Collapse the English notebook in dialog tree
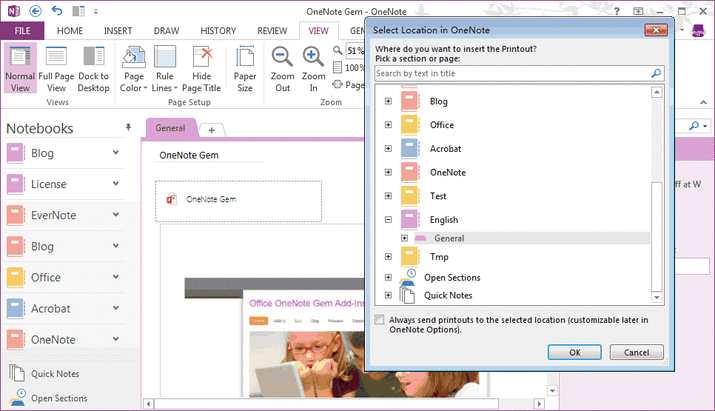 (x=388, y=220)
